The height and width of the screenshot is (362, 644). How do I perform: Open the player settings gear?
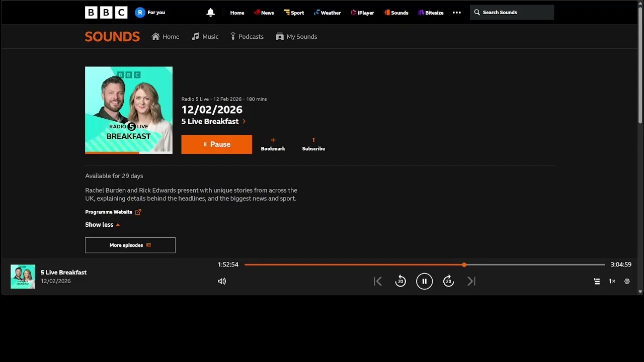[x=627, y=282]
